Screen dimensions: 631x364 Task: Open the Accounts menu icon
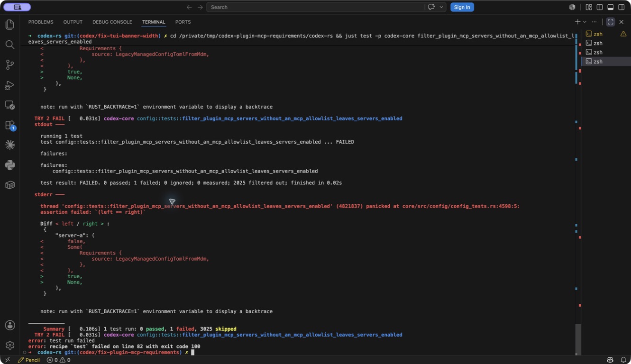point(10,325)
